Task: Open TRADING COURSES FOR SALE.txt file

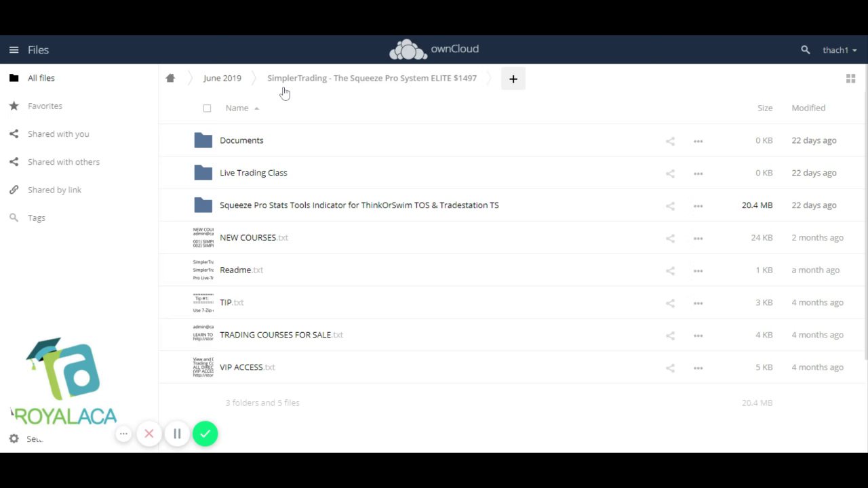Action: [281, 335]
